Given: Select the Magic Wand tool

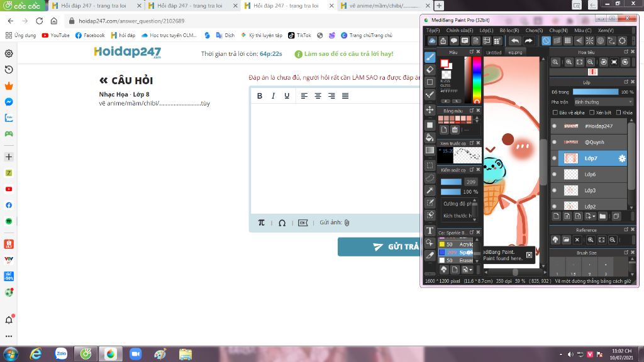Looking at the screenshot, I should coord(430,190).
